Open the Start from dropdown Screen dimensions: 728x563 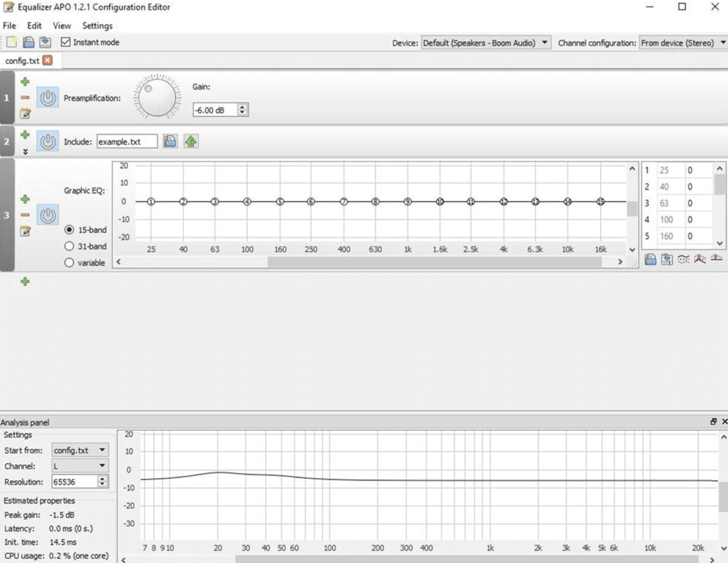point(80,450)
